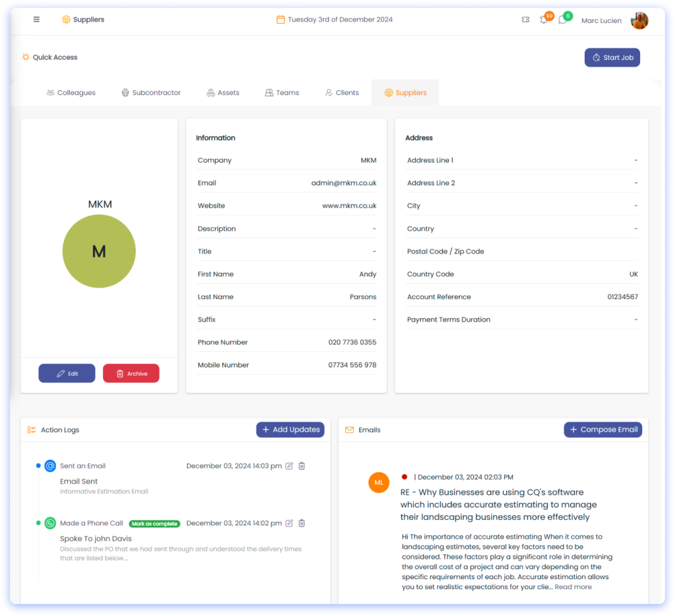Open the chat messages icon
The image size is (675, 616).
pyautogui.click(x=562, y=20)
